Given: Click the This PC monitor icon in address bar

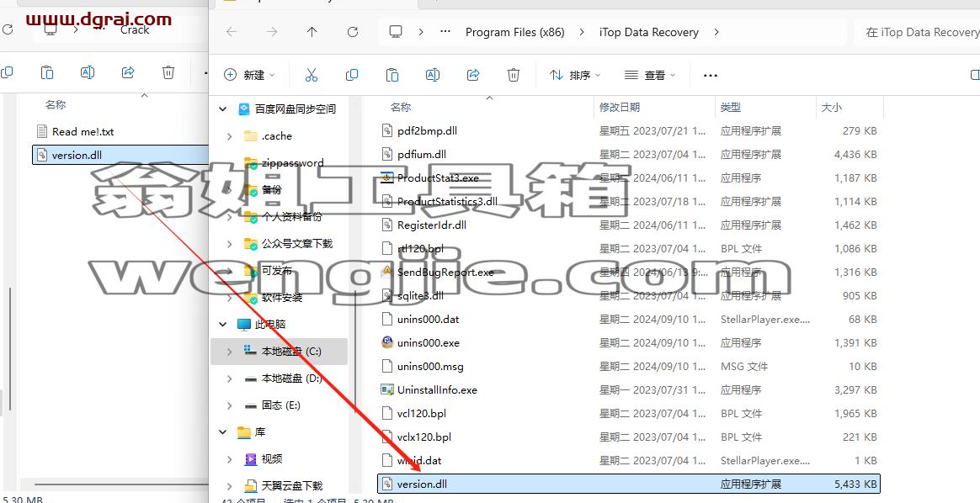Looking at the screenshot, I should pyautogui.click(x=395, y=32).
